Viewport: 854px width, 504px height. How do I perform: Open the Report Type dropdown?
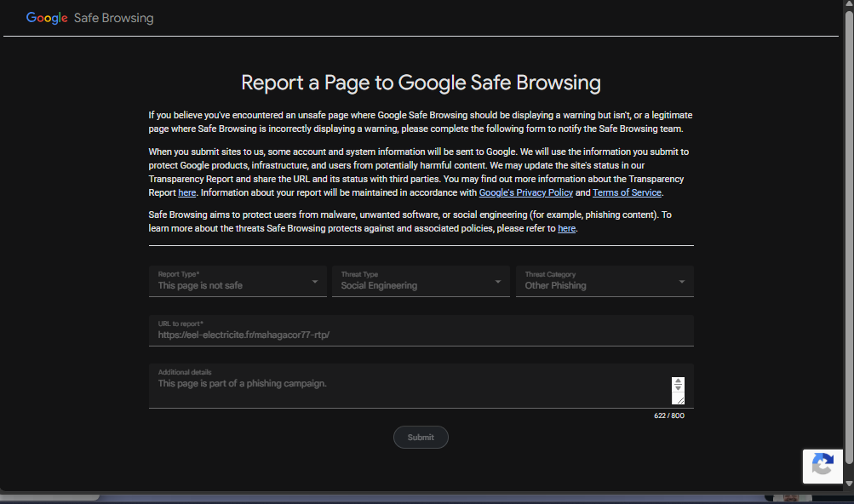coord(238,281)
